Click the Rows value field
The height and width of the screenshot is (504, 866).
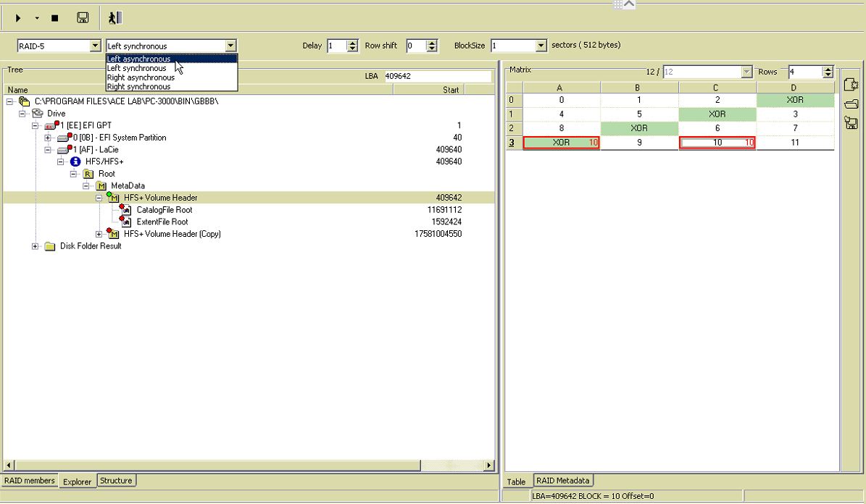click(805, 72)
